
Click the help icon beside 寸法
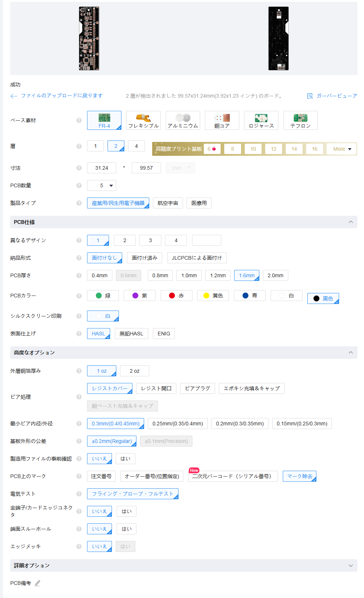(x=79, y=168)
